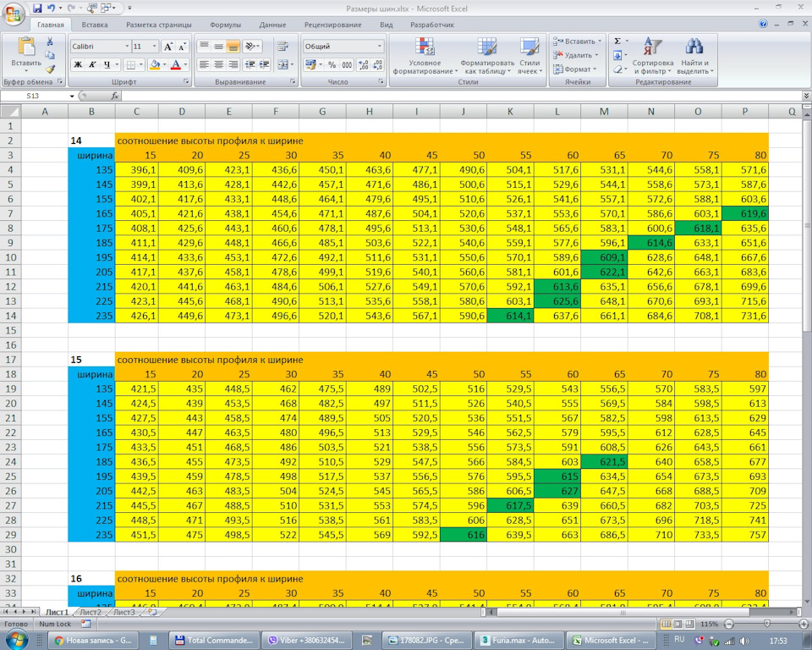Open Найти и выделить menu
812x650 pixels.
[x=694, y=56]
